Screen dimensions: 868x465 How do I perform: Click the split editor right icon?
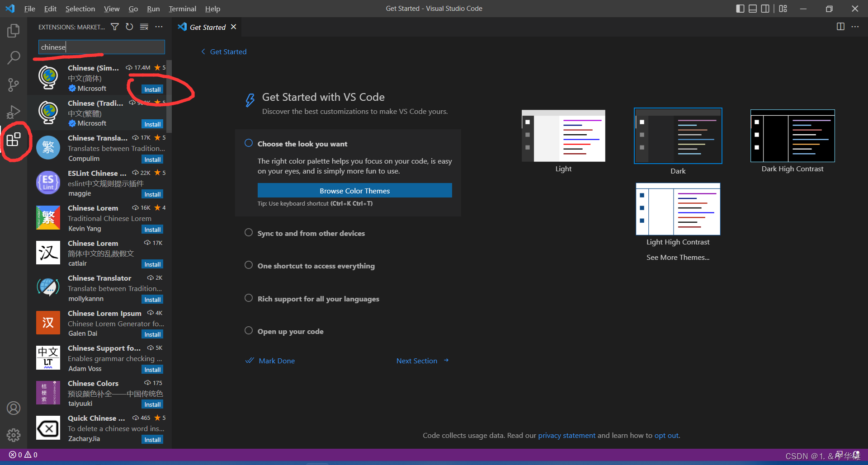tap(840, 27)
